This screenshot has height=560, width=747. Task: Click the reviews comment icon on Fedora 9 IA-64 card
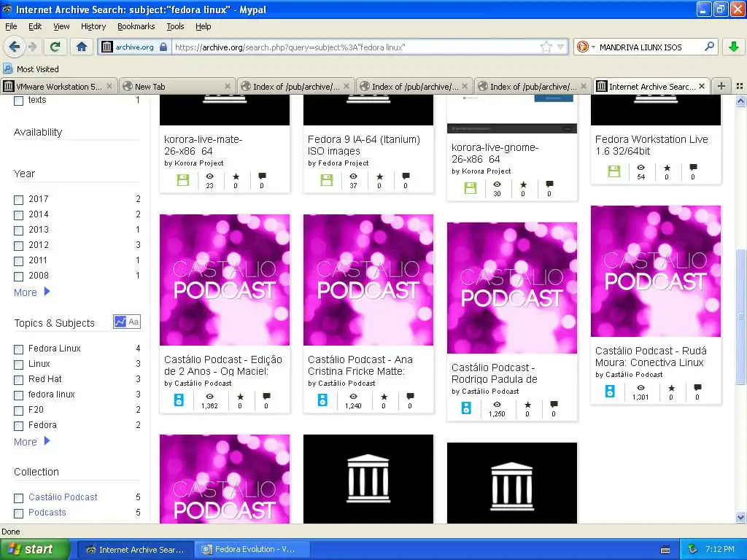pos(406,176)
